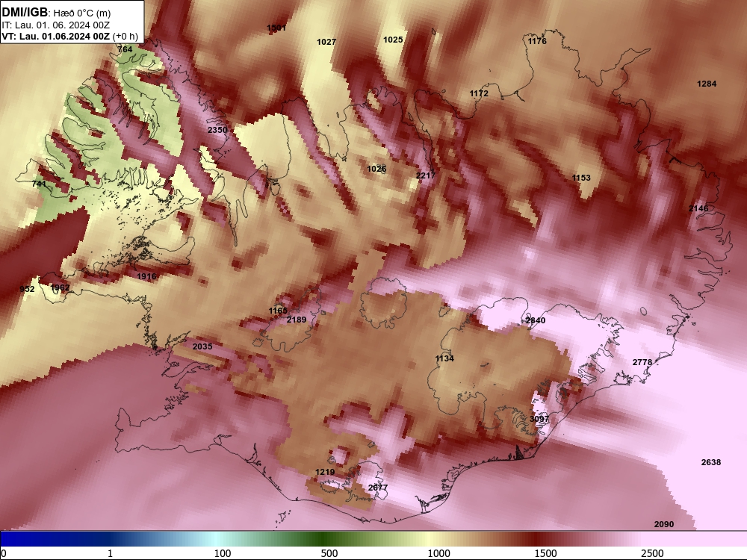Click the 1500 tick label on the legend
The height and width of the screenshot is (560, 747).
545,553
